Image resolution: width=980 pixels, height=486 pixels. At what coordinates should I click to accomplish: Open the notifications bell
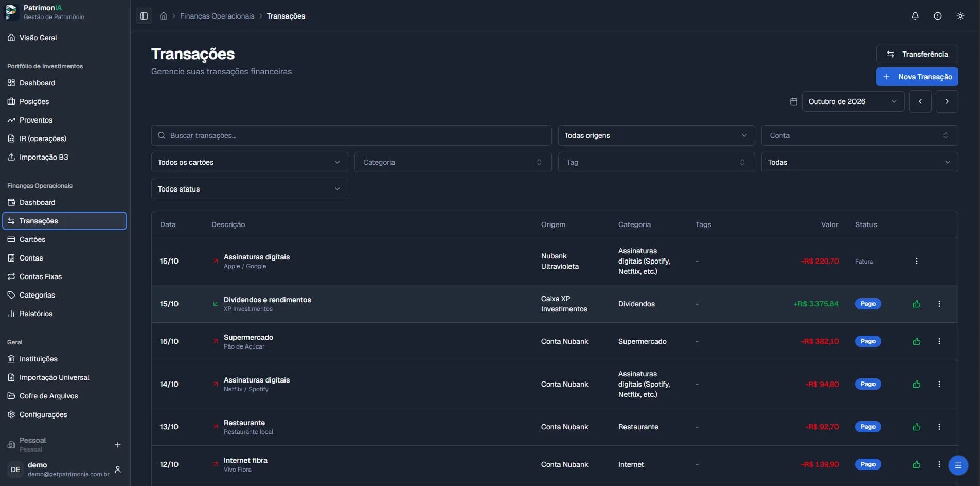point(915,16)
